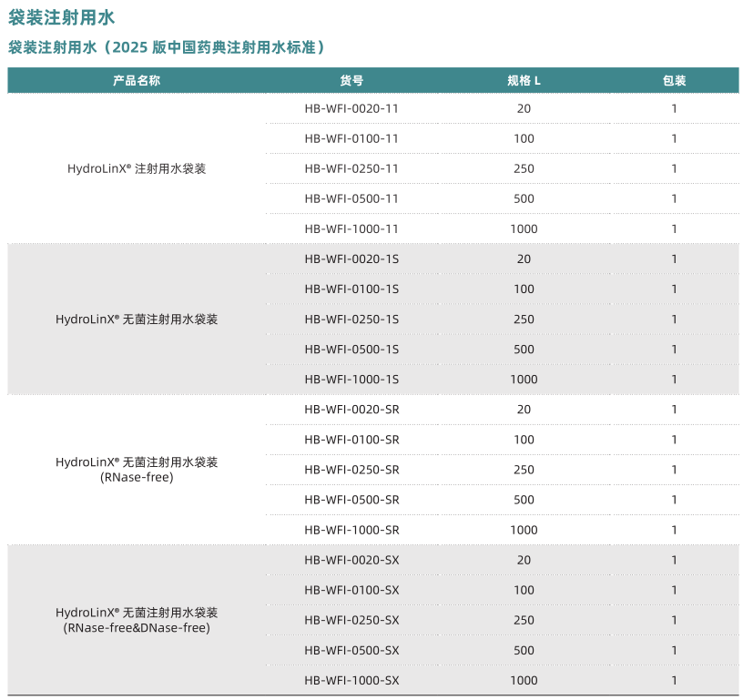Click the 产品名称 column header

137,80
